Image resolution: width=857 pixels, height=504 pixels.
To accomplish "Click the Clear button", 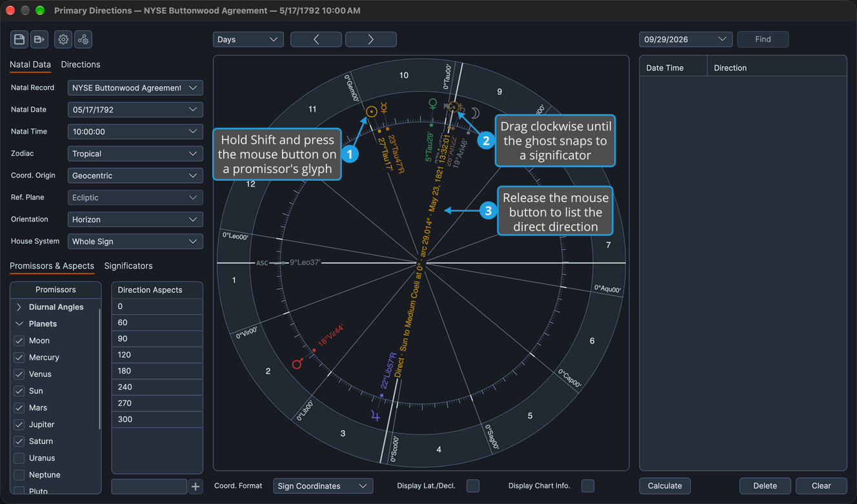I will coord(821,486).
